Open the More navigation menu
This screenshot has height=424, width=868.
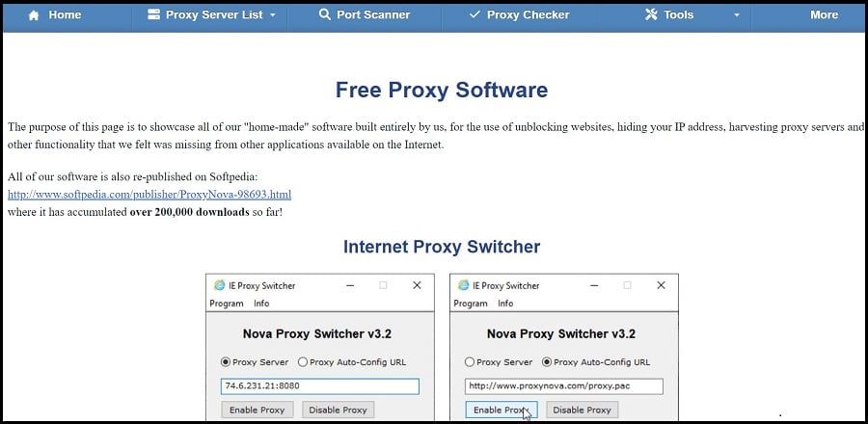[x=824, y=14]
